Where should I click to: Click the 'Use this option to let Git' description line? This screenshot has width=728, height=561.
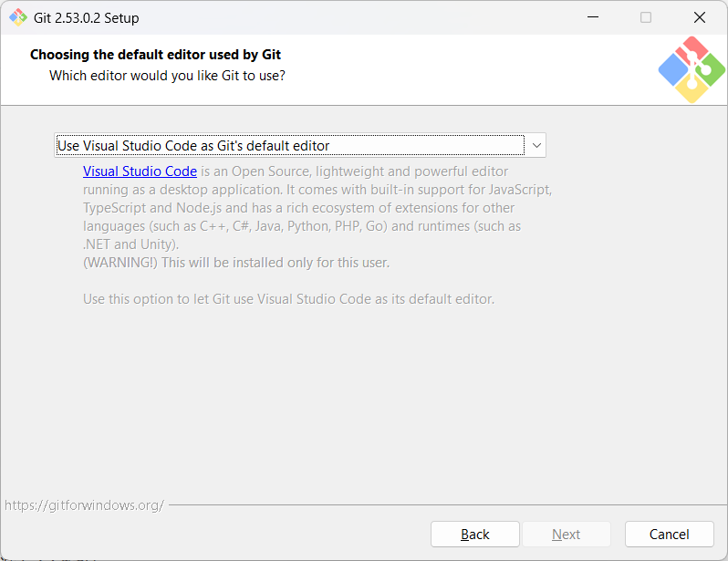(289, 298)
